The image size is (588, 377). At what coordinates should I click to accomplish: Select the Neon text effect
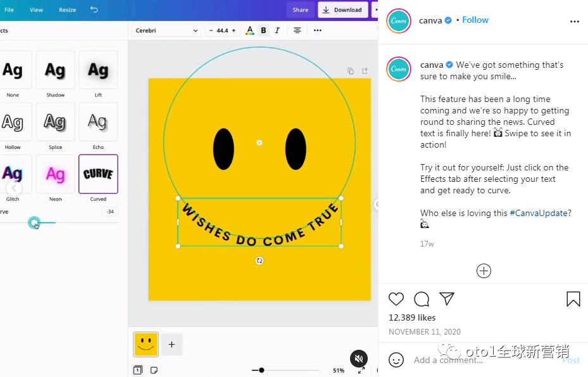point(56,174)
